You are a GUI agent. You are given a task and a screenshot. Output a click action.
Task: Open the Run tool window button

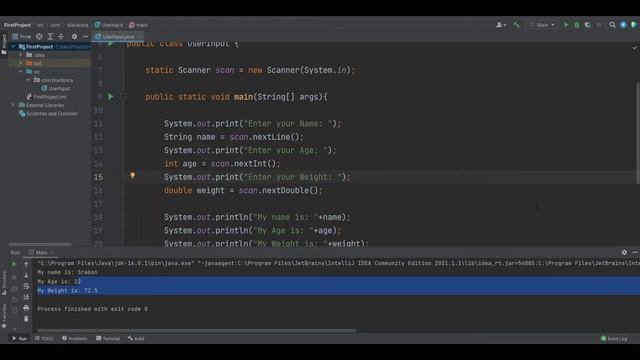pos(19,338)
